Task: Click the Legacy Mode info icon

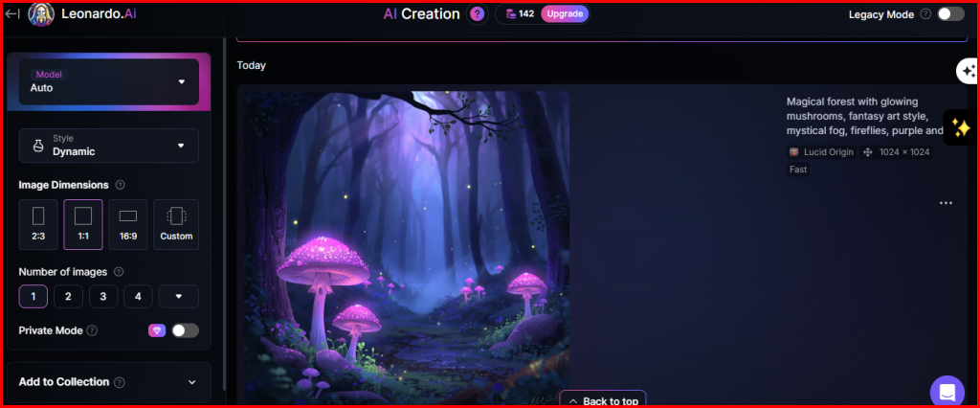Action: point(925,14)
